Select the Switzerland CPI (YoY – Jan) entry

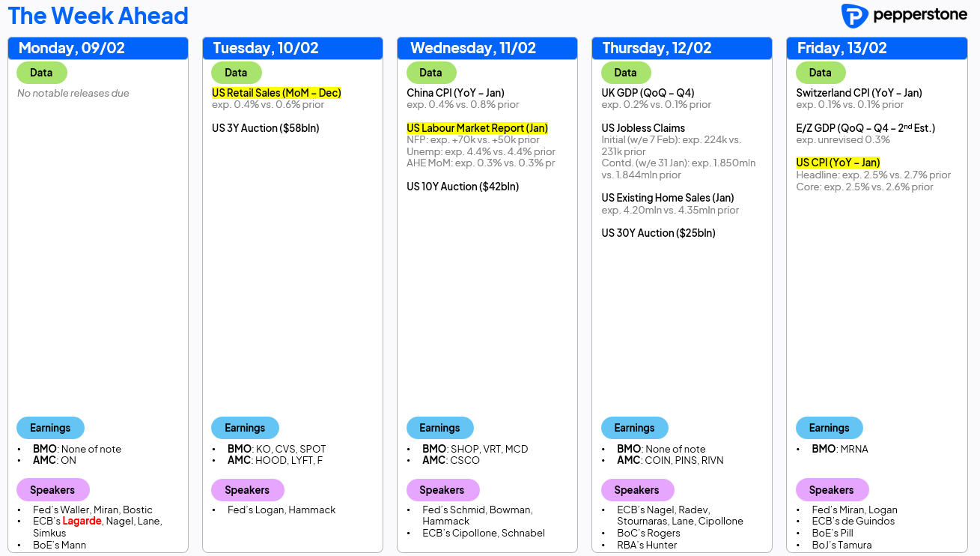tap(859, 93)
